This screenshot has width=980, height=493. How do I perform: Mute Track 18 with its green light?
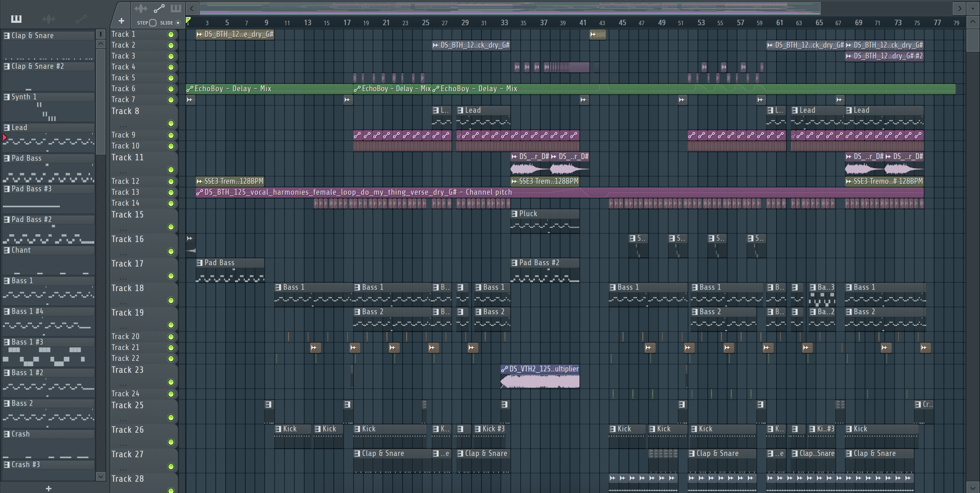pyautogui.click(x=171, y=300)
